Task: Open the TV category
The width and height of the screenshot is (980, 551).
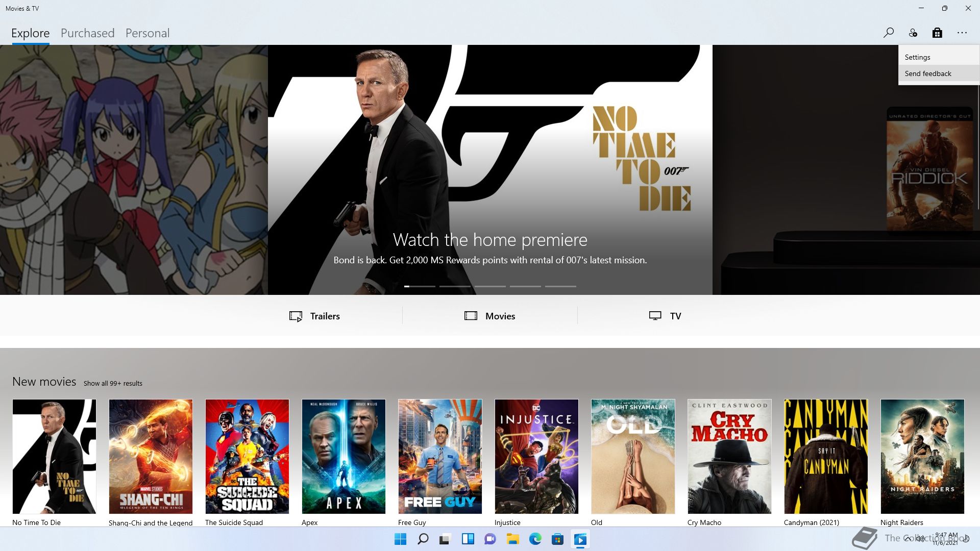Action: [665, 316]
